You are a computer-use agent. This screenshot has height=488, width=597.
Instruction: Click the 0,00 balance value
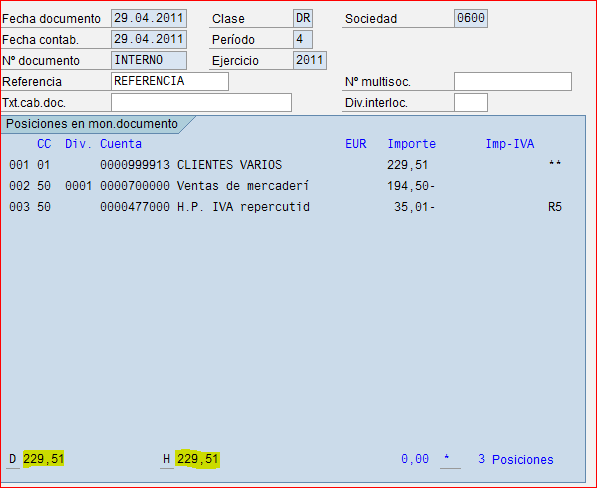[415, 459]
